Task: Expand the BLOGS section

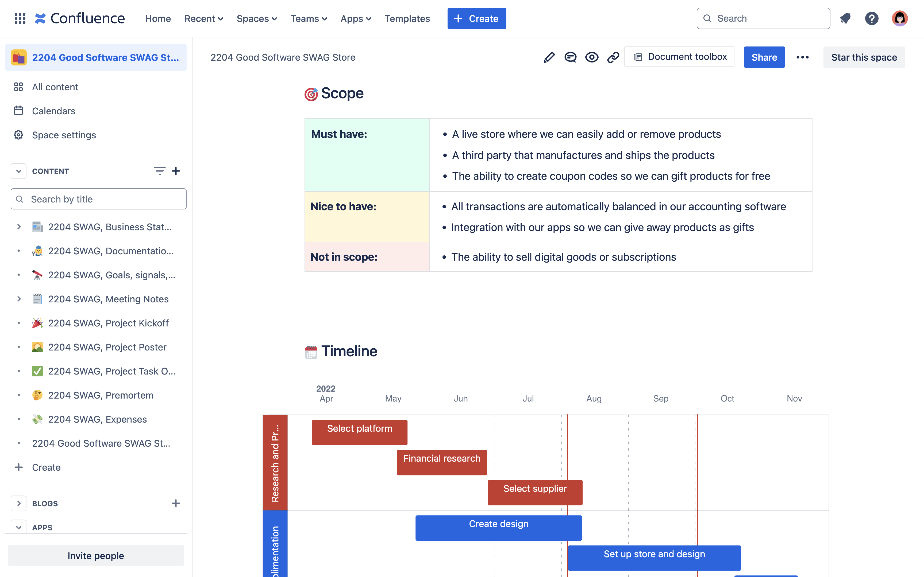Action: 18,503
